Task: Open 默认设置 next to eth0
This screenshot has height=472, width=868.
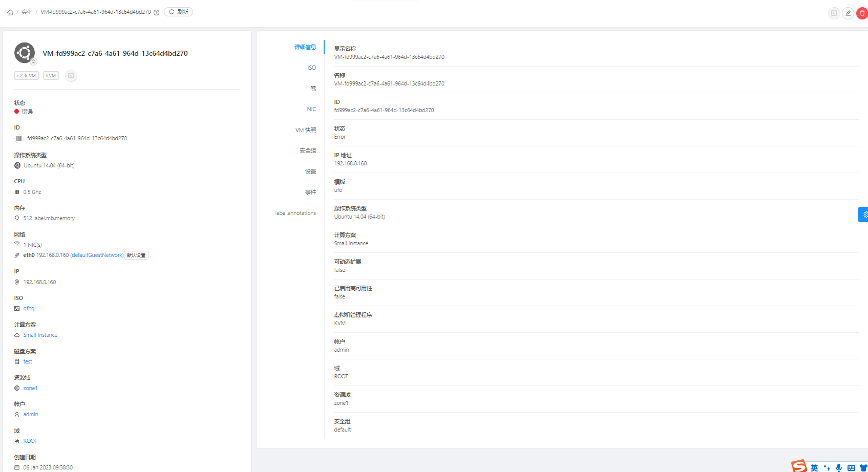Action: click(136, 255)
